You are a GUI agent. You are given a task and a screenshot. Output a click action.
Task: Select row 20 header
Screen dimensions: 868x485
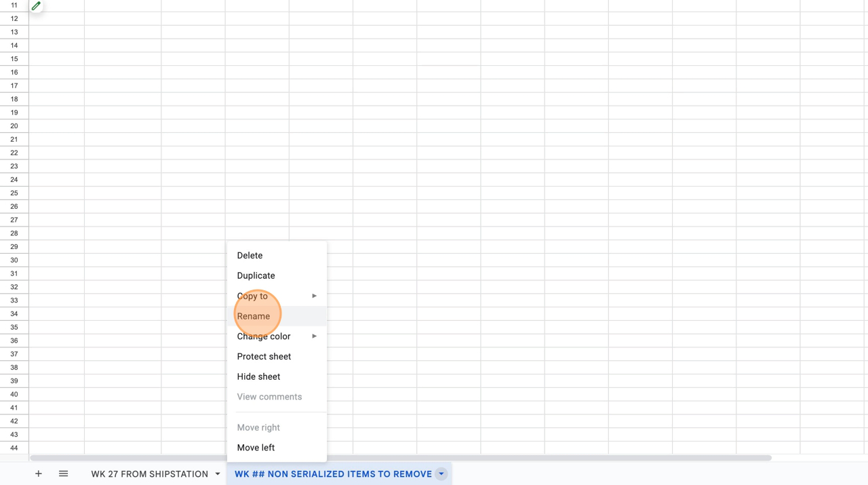pyautogui.click(x=14, y=126)
